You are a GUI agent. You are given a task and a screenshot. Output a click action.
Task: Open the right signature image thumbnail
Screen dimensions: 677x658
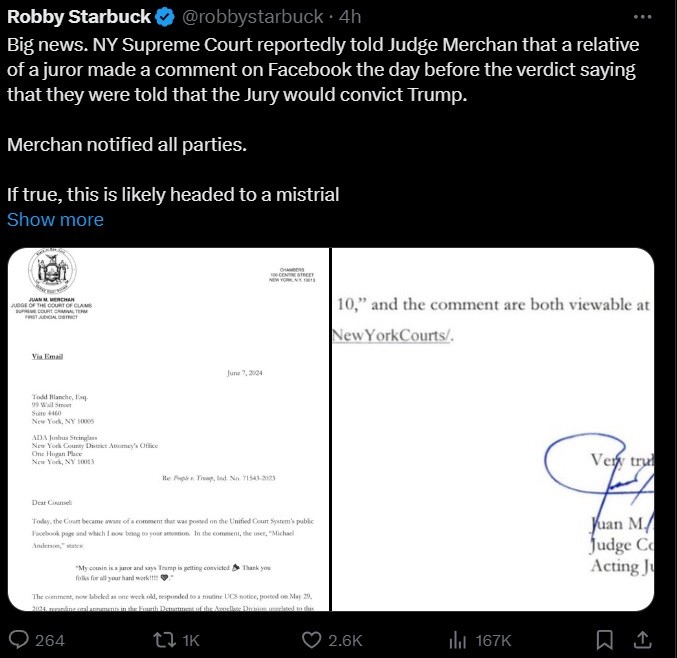492,430
